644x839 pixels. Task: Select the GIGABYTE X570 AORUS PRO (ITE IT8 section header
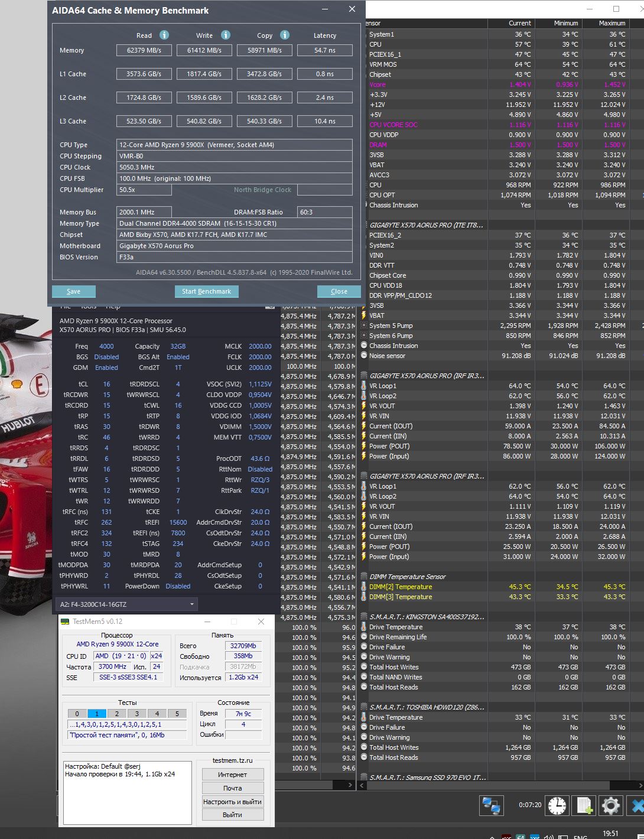[x=427, y=225]
